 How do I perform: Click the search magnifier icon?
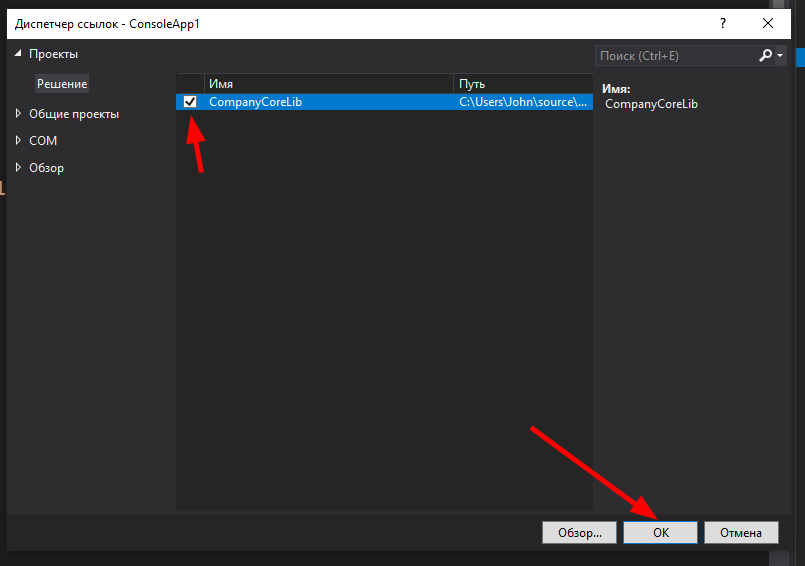pos(765,56)
